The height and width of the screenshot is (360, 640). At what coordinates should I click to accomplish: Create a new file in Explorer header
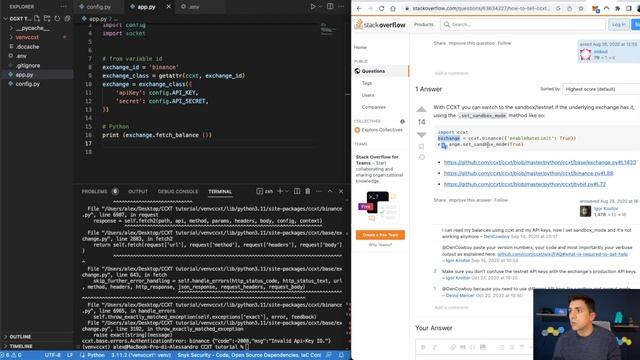(x=37, y=18)
